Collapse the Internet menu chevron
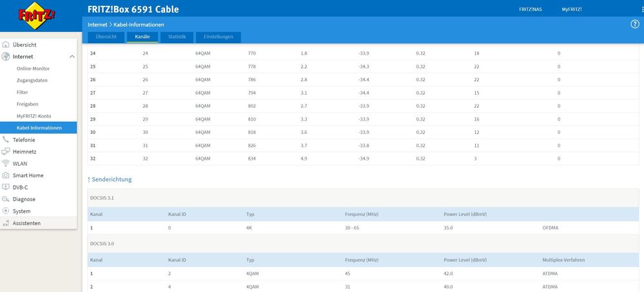 tap(72, 57)
